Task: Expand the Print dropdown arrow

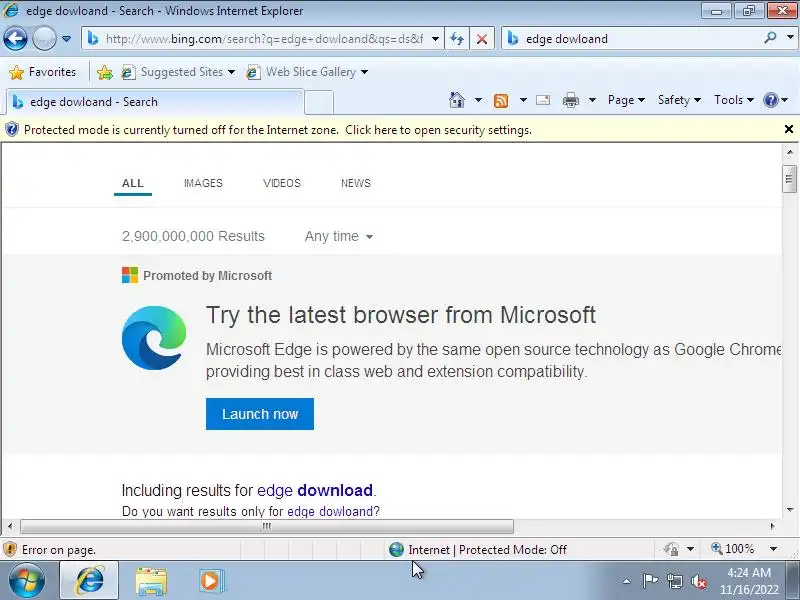Action: (592, 100)
